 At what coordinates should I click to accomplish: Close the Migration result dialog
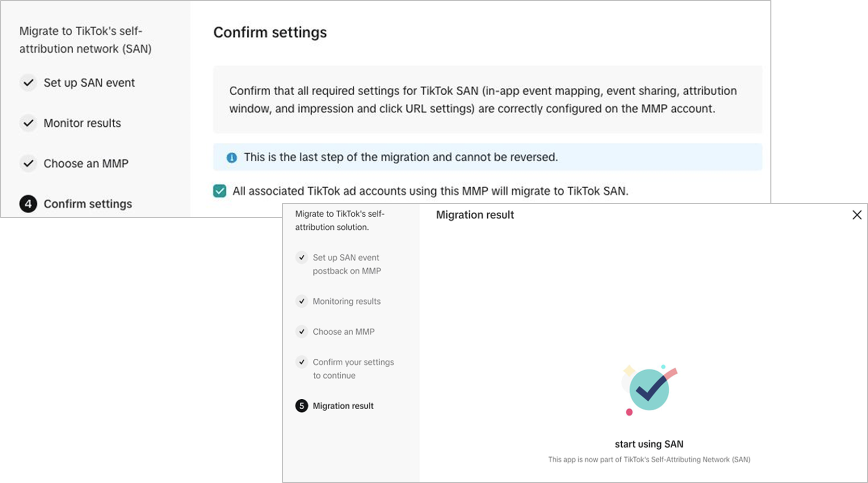pos(857,215)
